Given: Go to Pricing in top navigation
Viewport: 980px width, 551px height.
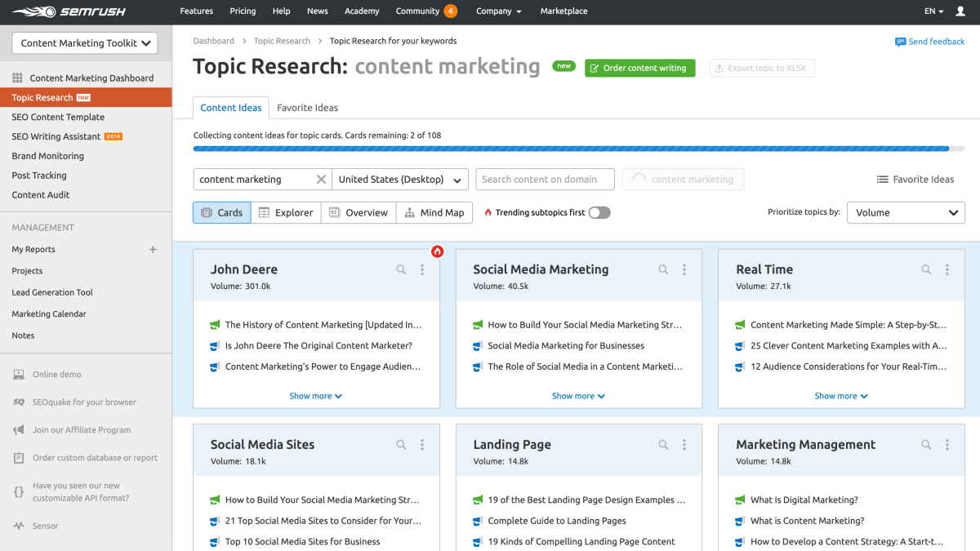Looking at the screenshot, I should 243,11.
